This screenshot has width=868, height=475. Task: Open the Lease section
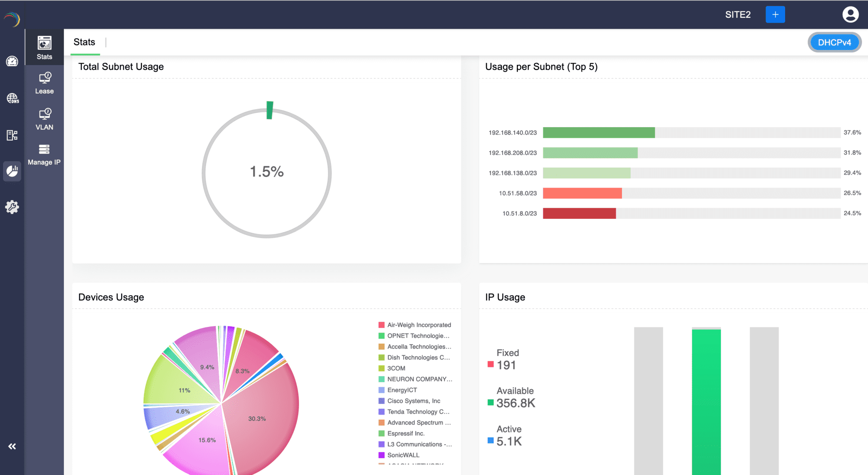pos(44,83)
